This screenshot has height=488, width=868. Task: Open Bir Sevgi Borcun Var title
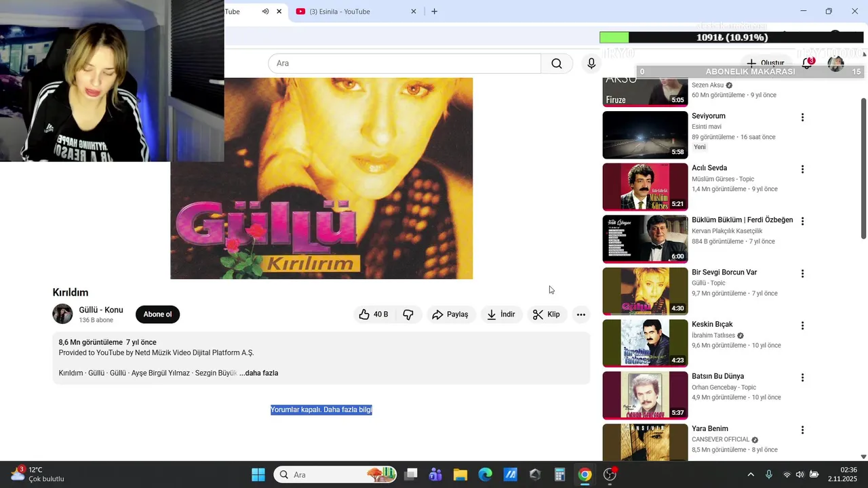click(724, 272)
